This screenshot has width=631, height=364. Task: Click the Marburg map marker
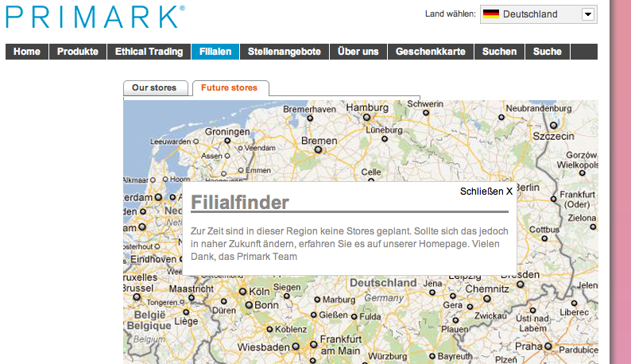[318, 300]
